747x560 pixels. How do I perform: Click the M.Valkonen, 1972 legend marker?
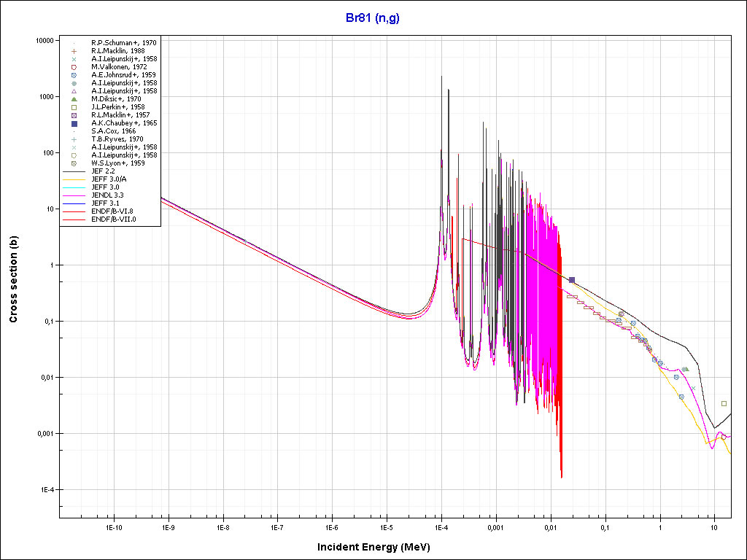(x=74, y=66)
